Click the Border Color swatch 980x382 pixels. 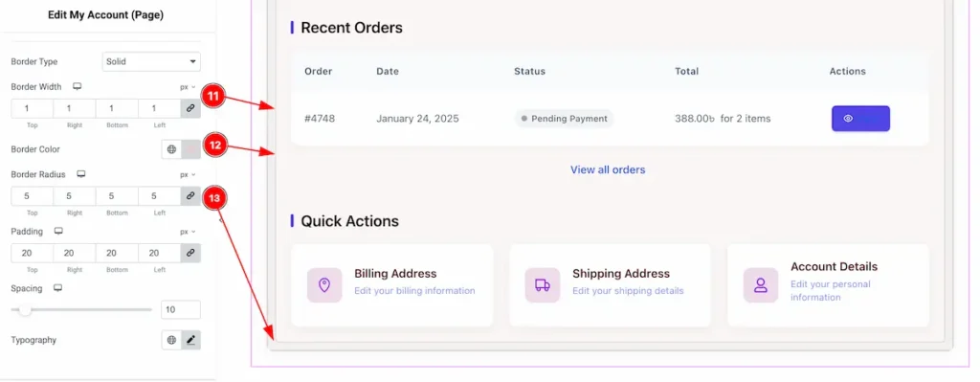point(191,149)
